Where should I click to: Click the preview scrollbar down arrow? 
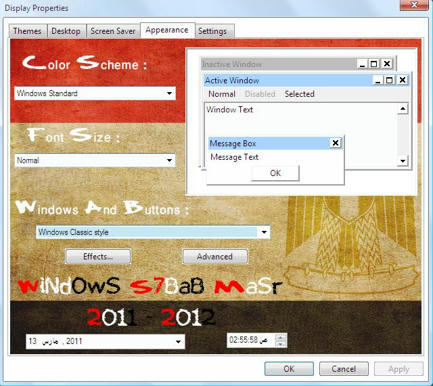click(x=403, y=161)
